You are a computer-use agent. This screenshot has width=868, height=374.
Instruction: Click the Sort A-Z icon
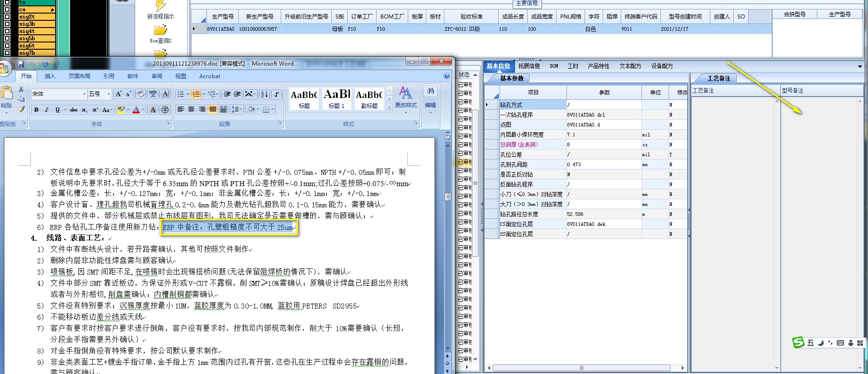pos(264,94)
